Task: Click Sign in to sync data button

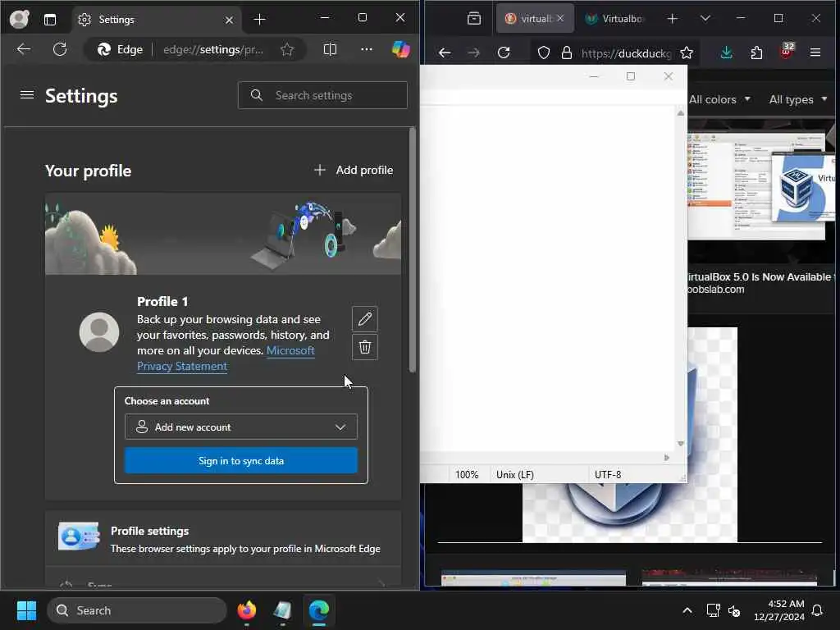Action: click(x=241, y=461)
